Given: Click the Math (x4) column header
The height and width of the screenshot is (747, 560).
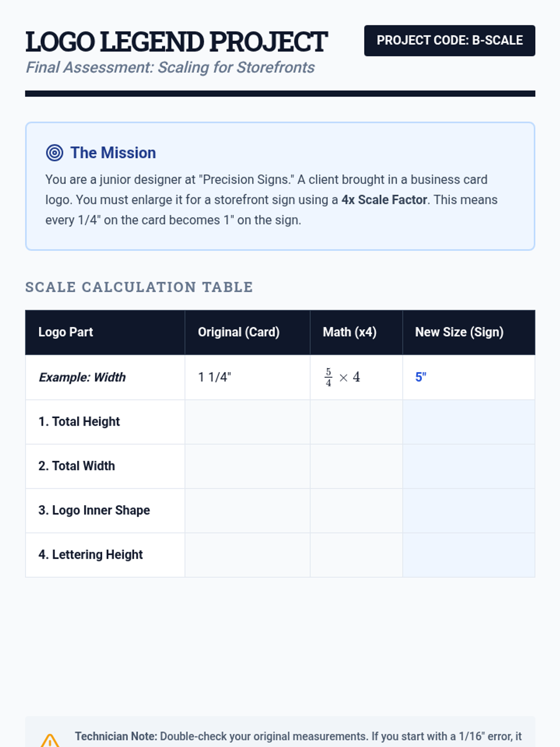Looking at the screenshot, I should click(x=356, y=332).
